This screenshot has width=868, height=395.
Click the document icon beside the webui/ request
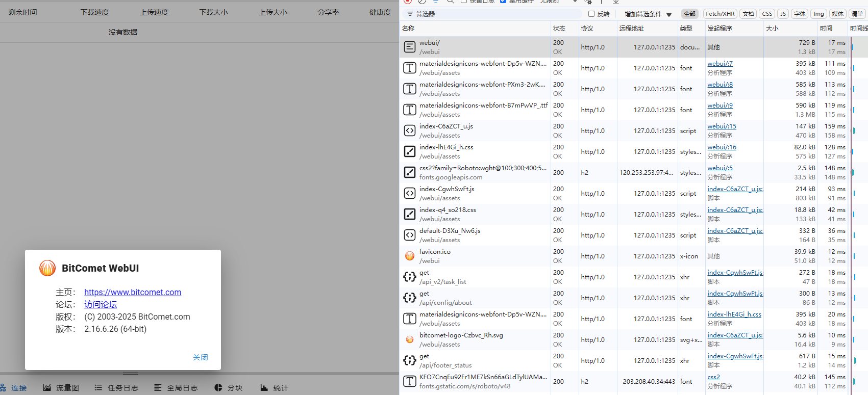[409, 47]
